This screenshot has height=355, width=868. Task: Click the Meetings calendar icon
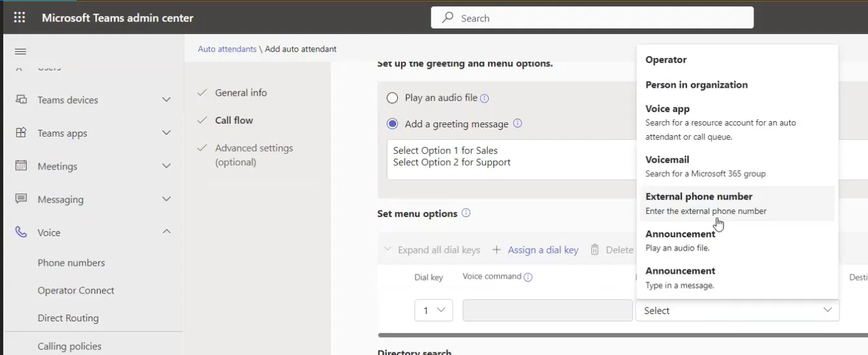click(x=21, y=166)
